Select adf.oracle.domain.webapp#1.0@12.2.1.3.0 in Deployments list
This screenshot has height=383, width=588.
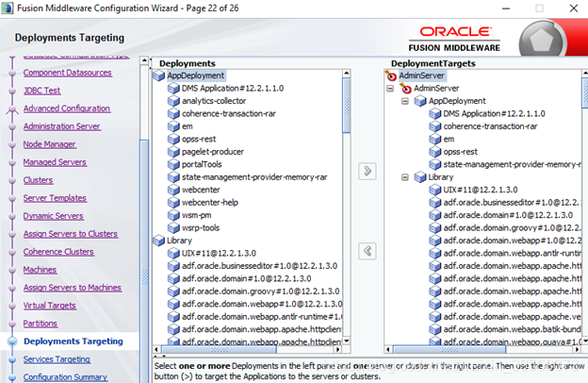point(262,304)
